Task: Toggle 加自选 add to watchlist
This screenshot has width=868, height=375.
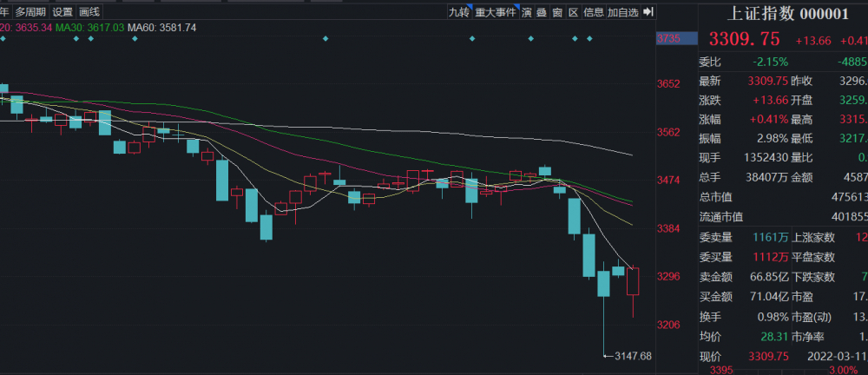Action: pos(622,12)
